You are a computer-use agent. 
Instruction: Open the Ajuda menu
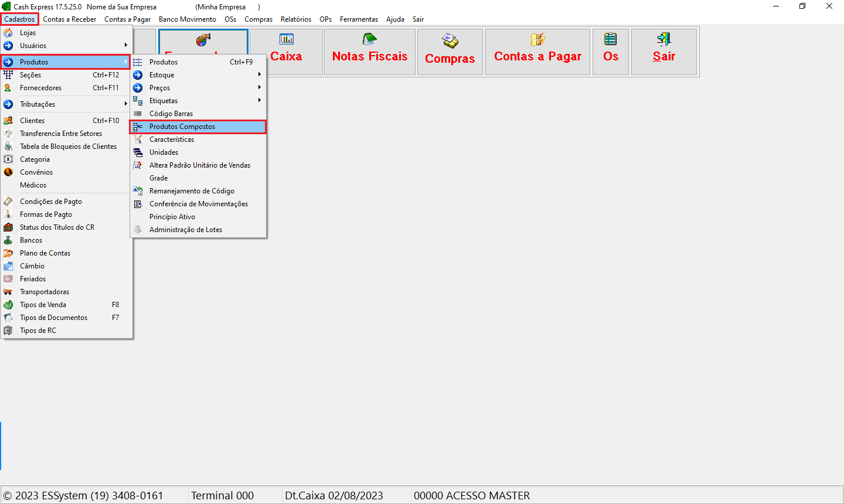(395, 19)
